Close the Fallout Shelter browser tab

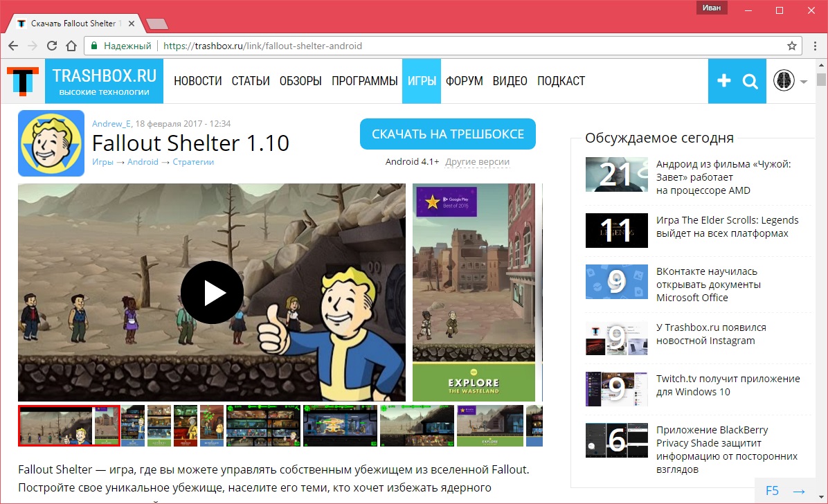(x=132, y=24)
